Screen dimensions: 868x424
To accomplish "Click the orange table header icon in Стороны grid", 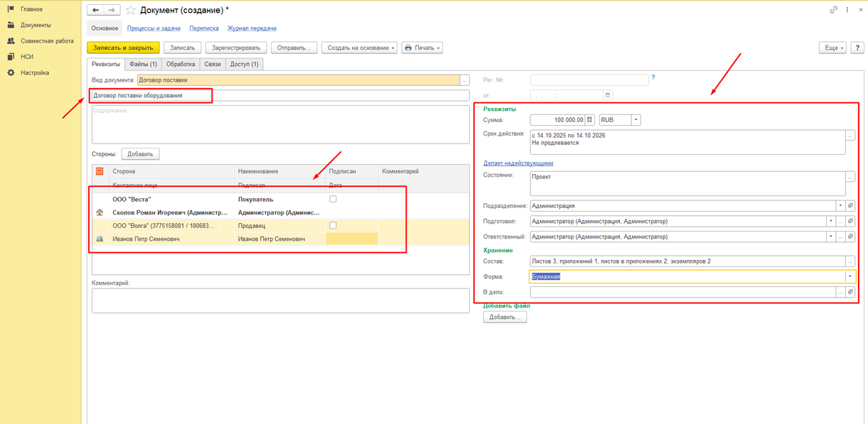I will [x=100, y=171].
